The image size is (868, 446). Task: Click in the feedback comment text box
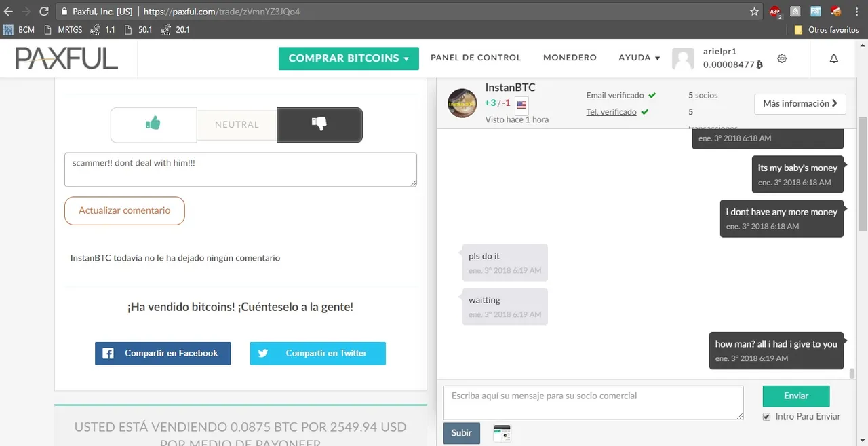point(241,170)
